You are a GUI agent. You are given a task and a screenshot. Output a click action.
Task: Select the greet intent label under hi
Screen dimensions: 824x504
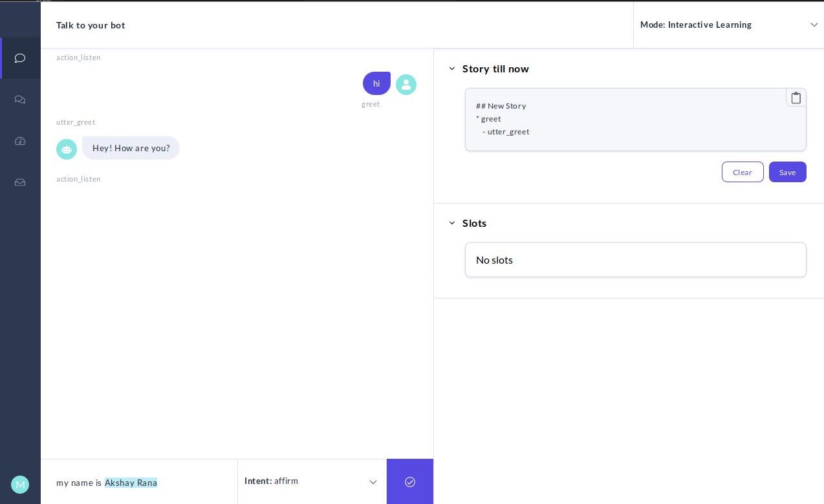click(x=371, y=104)
